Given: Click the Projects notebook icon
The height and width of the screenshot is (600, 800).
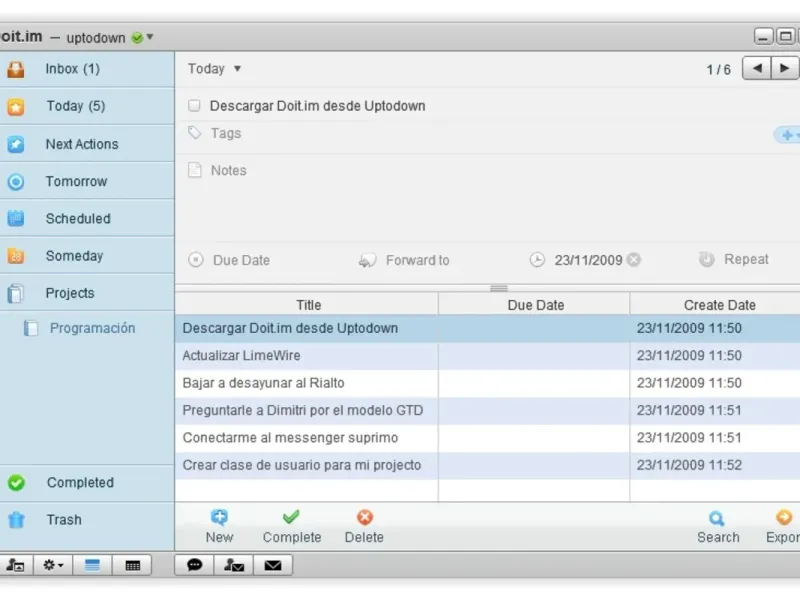Looking at the screenshot, I should coord(16,293).
